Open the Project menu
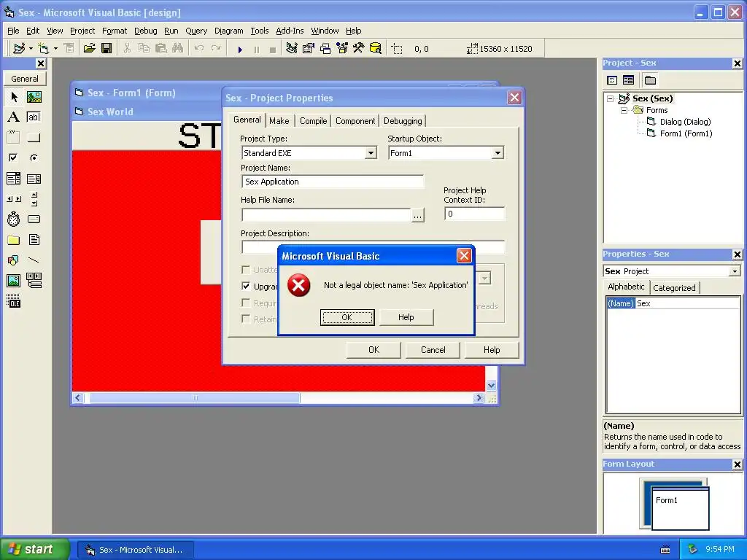The width and height of the screenshot is (747, 560). [x=82, y=31]
